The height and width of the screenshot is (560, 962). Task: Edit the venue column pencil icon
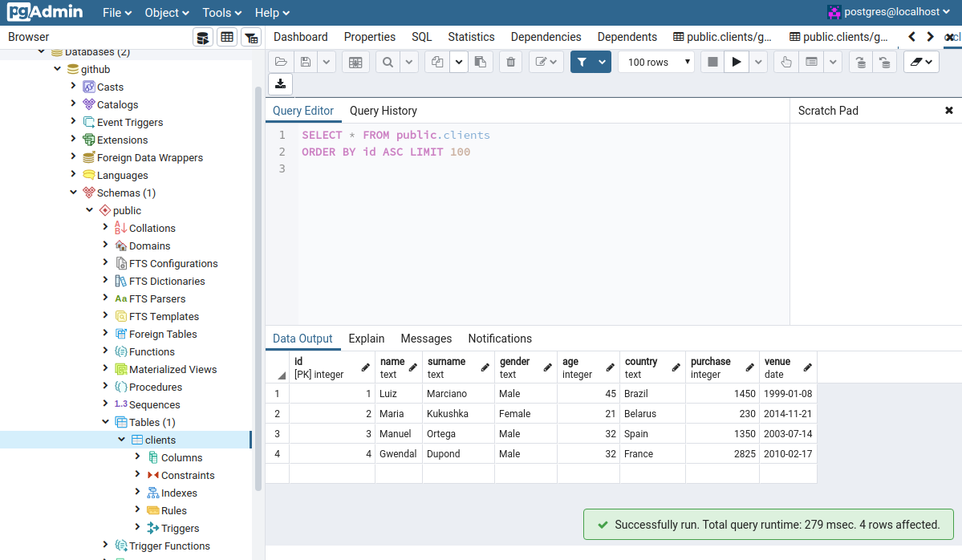[x=807, y=367]
